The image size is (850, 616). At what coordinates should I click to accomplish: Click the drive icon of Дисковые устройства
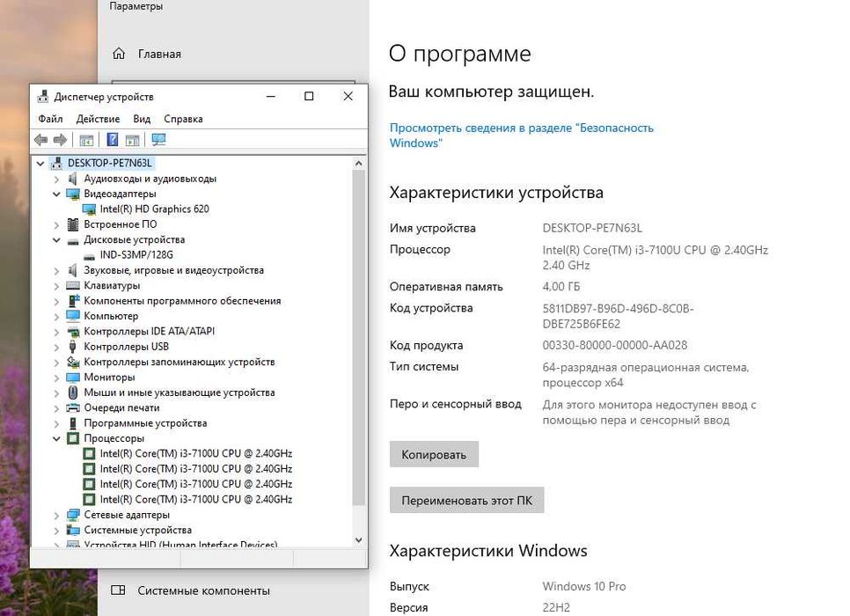tap(73, 240)
